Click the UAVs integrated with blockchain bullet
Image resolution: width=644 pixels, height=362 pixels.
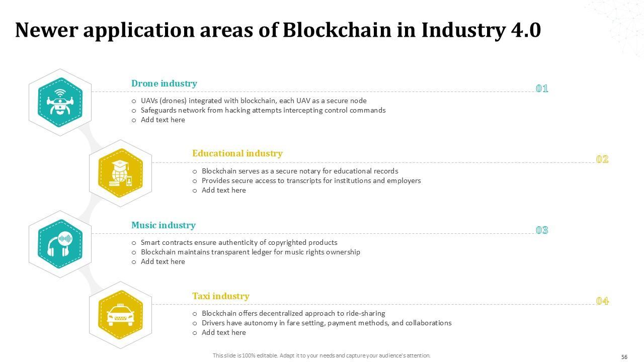pos(254,101)
